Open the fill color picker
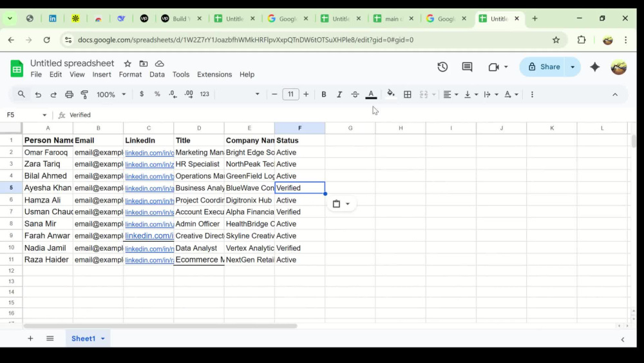This screenshot has height=363, width=644. pyautogui.click(x=391, y=94)
